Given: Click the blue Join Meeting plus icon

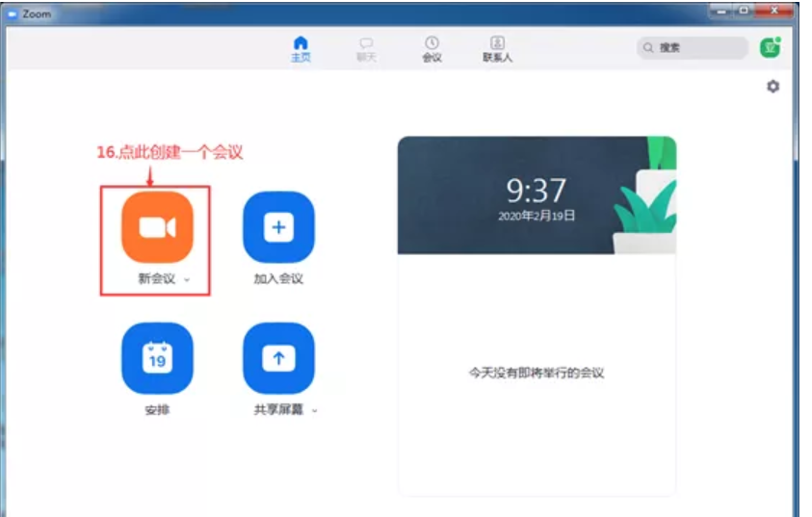Looking at the screenshot, I should pyautogui.click(x=278, y=227).
